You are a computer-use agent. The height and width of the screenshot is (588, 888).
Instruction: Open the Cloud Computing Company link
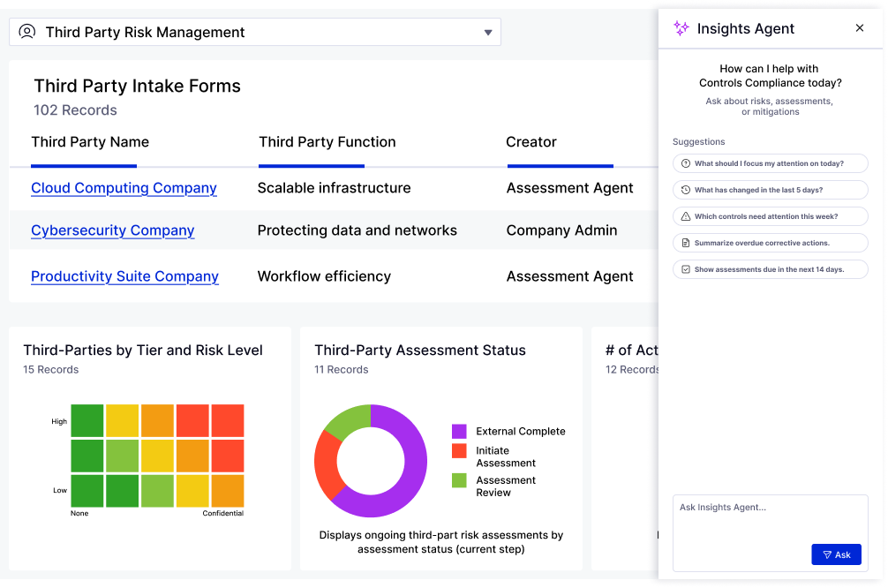coord(124,188)
